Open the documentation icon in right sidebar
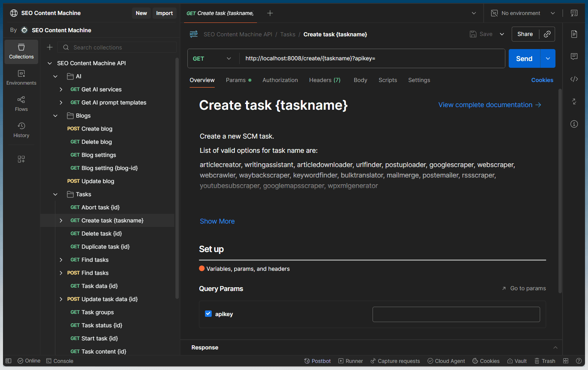This screenshot has width=588, height=370. tap(574, 34)
